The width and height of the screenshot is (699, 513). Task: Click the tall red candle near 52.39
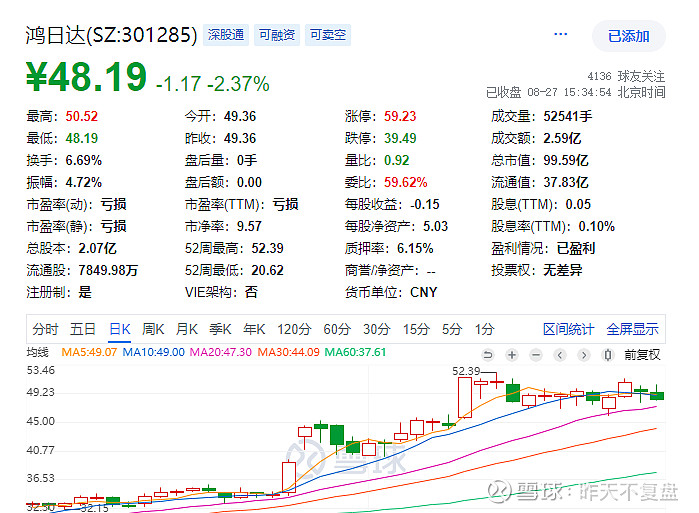coord(465,398)
